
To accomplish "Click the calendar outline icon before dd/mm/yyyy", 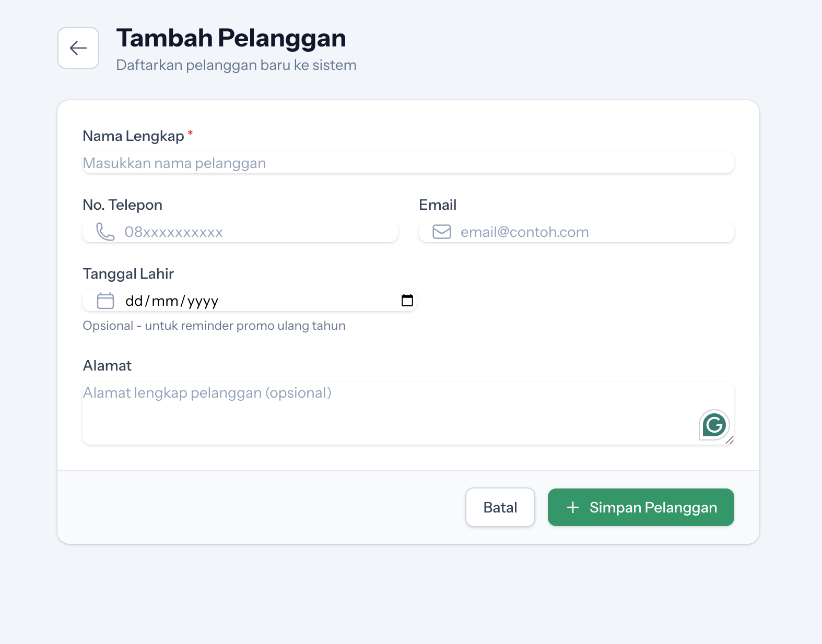I will (105, 301).
